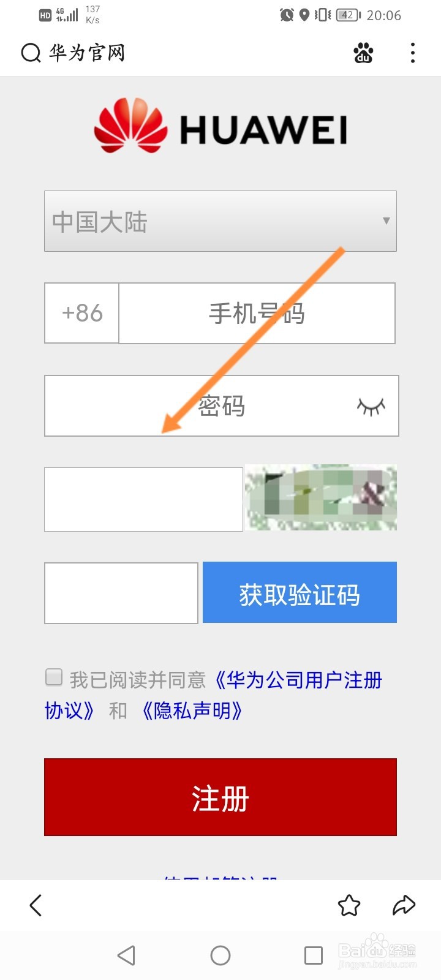
Task: Click the red 注册 button
Action: coord(221,797)
